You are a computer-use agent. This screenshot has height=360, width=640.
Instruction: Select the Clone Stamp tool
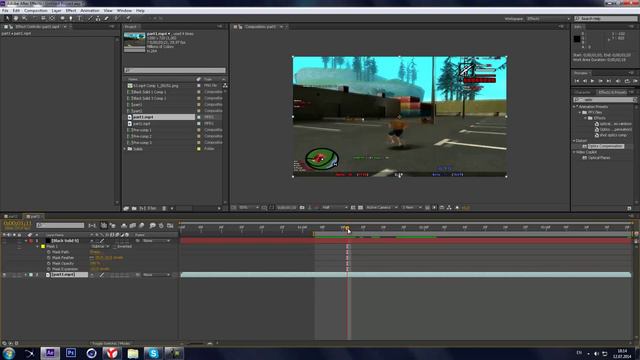coord(98,18)
